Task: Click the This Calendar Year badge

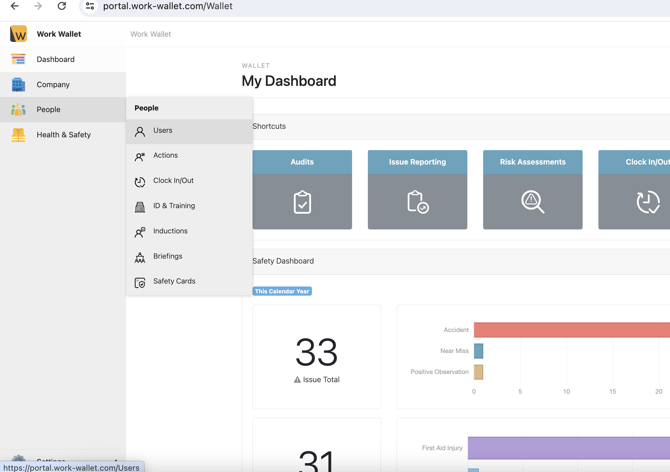Action: coord(282,291)
